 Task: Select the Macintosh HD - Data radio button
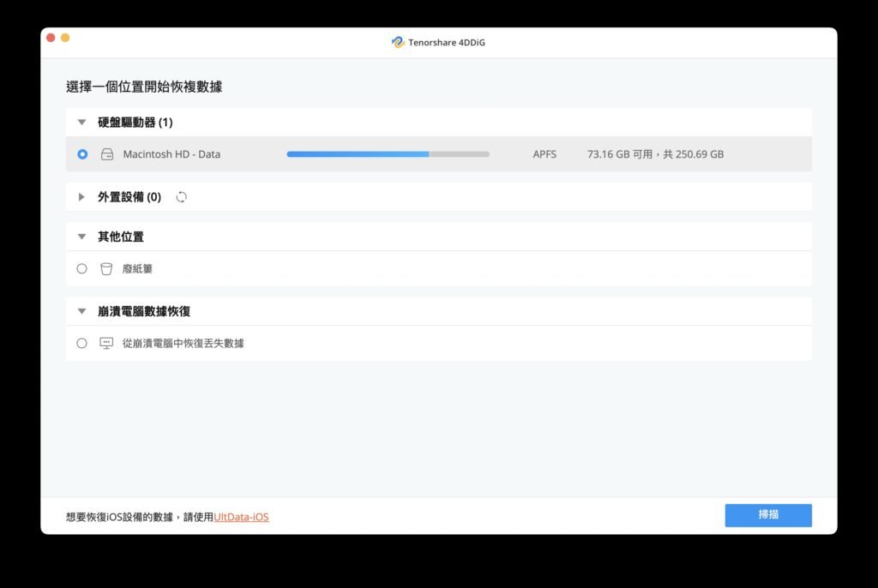tap(82, 154)
